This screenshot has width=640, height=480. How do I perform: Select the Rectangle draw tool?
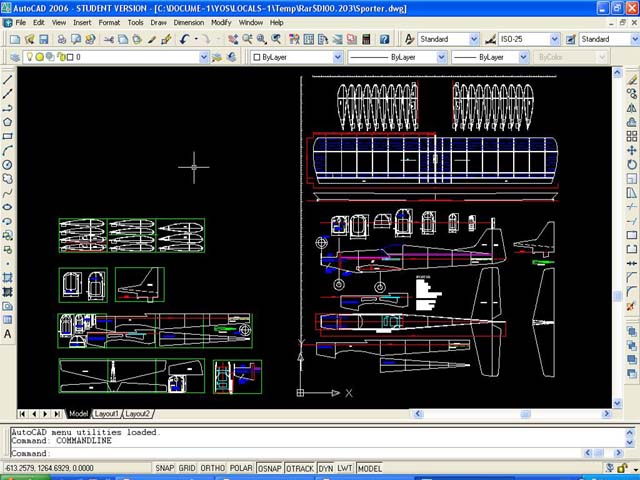tap(7, 136)
